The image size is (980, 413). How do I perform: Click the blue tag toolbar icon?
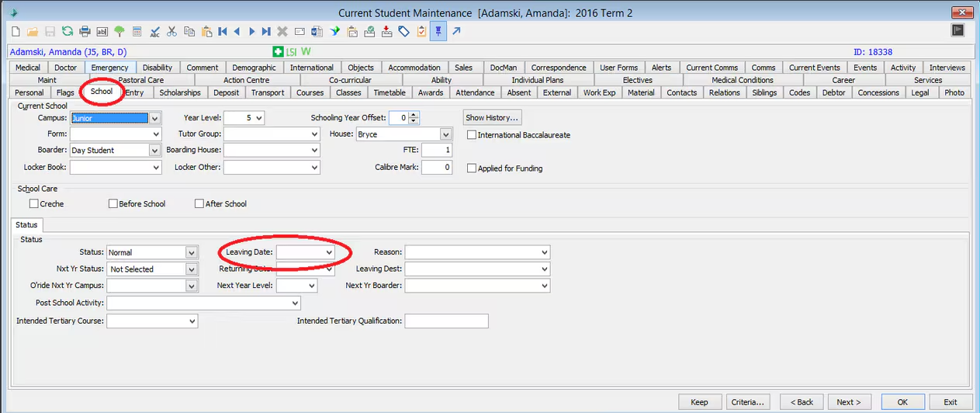(x=404, y=32)
